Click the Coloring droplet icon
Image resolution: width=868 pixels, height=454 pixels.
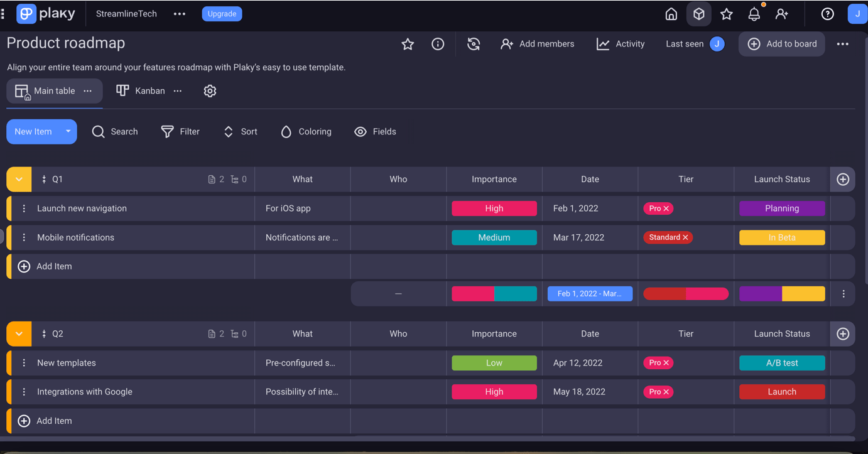coord(286,131)
